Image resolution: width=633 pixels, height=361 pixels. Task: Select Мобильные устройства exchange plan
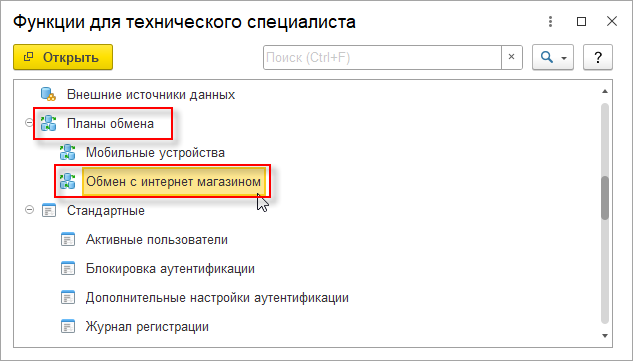pyautogui.click(x=155, y=153)
